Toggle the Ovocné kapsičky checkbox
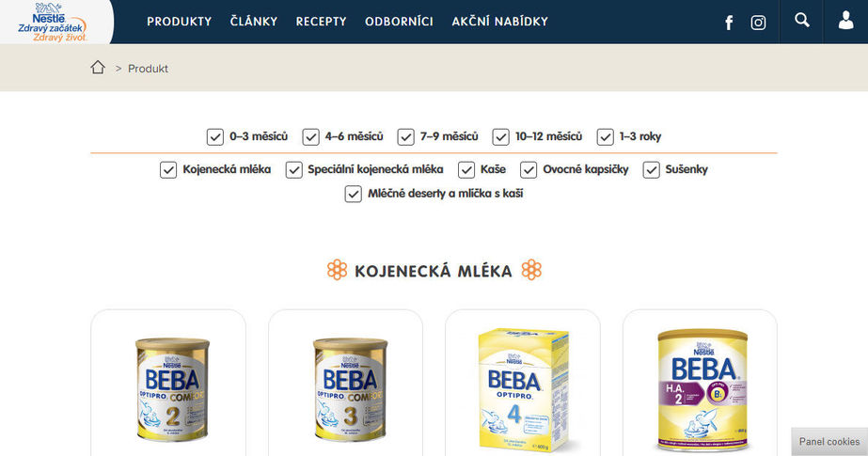Viewport: 868px width, 456px height. pos(529,170)
